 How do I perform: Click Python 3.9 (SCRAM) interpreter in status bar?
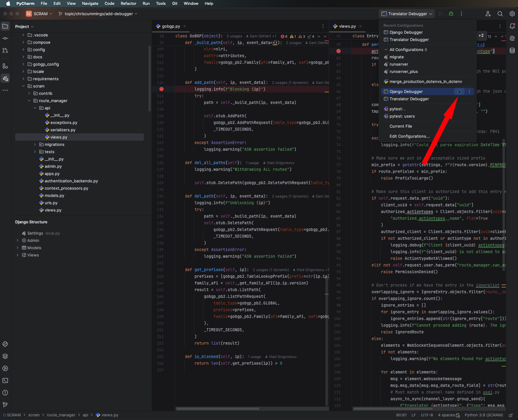point(484,415)
